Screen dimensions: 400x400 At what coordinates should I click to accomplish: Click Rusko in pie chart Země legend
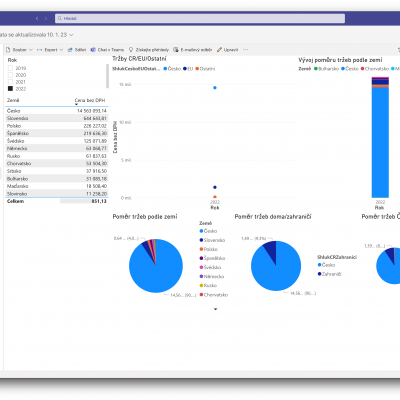pos(208,285)
